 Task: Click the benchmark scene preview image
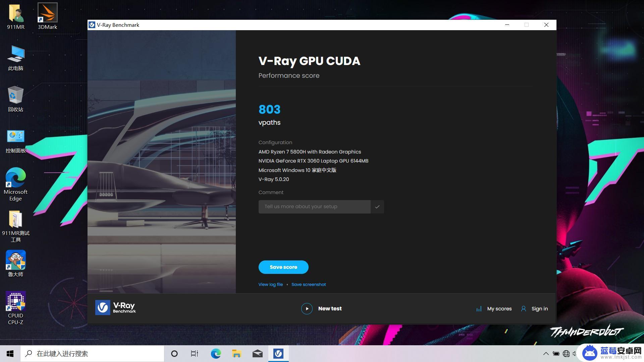coord(162,162)
